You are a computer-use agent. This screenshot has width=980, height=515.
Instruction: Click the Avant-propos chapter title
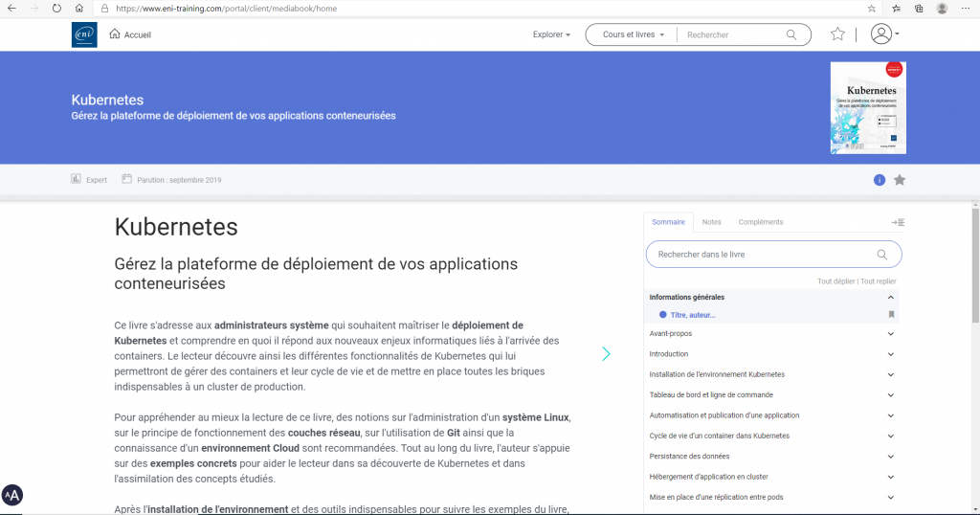(671, 334)
